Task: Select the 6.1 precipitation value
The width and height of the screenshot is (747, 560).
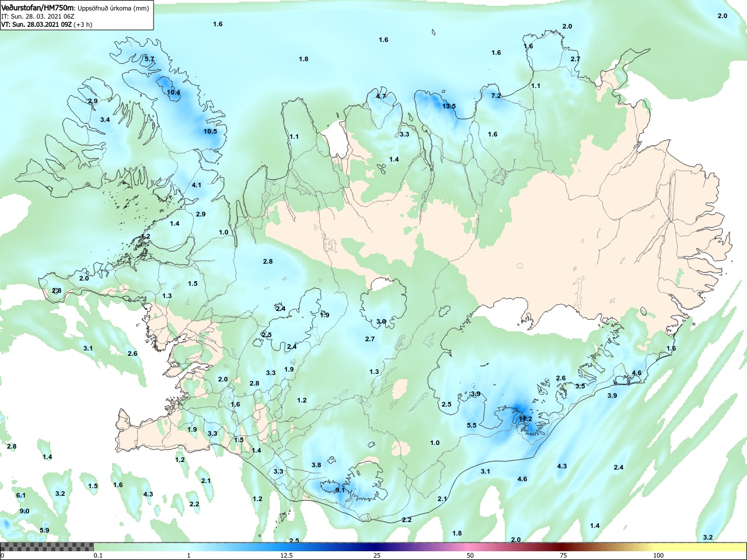Action: (x=21, y=495)
